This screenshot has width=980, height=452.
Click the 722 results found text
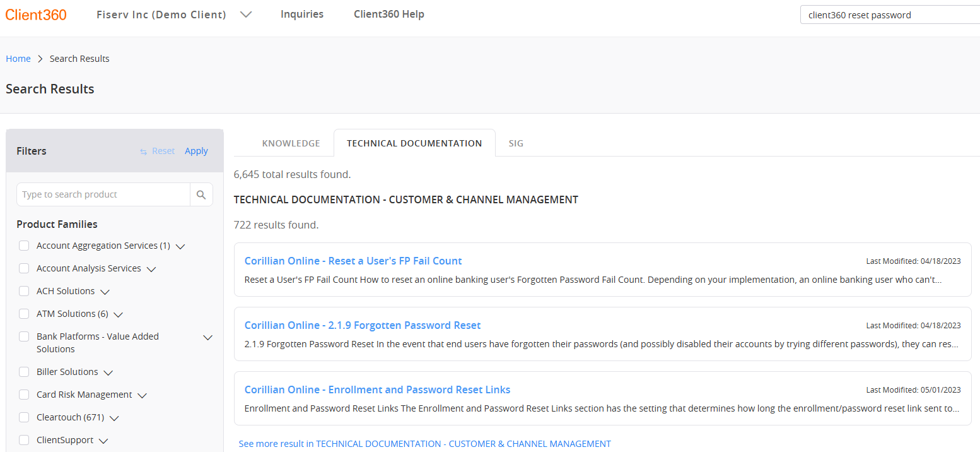tap(276, 225)
